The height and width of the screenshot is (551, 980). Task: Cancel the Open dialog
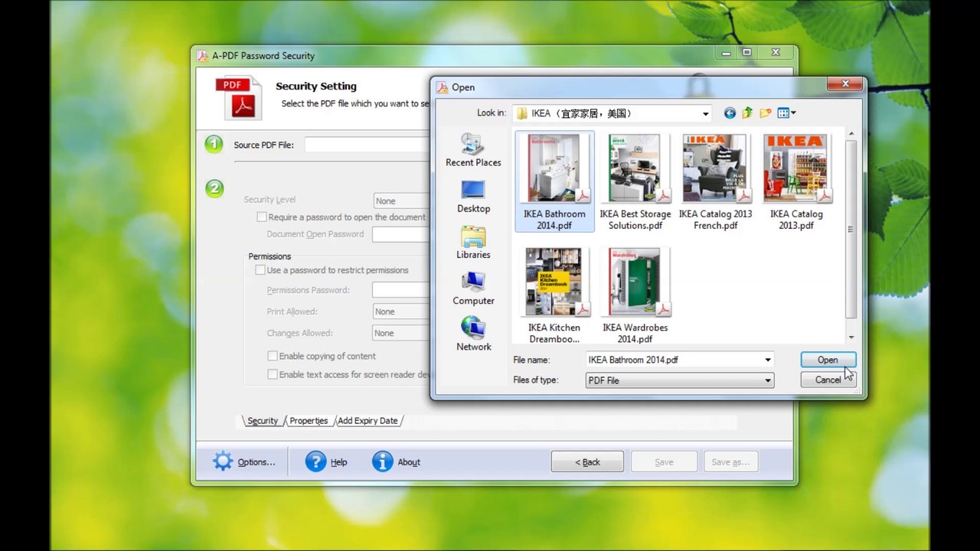click(x=828, y=380)
